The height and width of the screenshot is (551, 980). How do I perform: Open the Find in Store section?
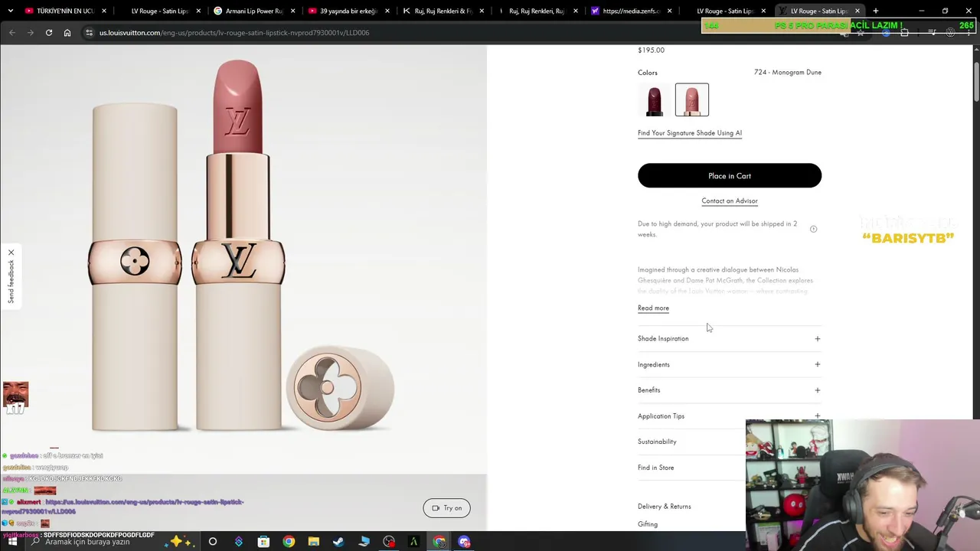[656, 468]
